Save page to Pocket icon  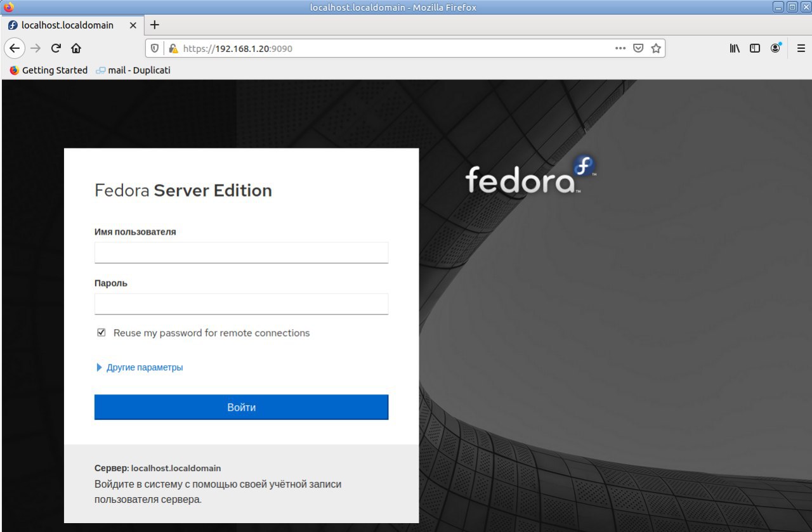pos(639,48)
